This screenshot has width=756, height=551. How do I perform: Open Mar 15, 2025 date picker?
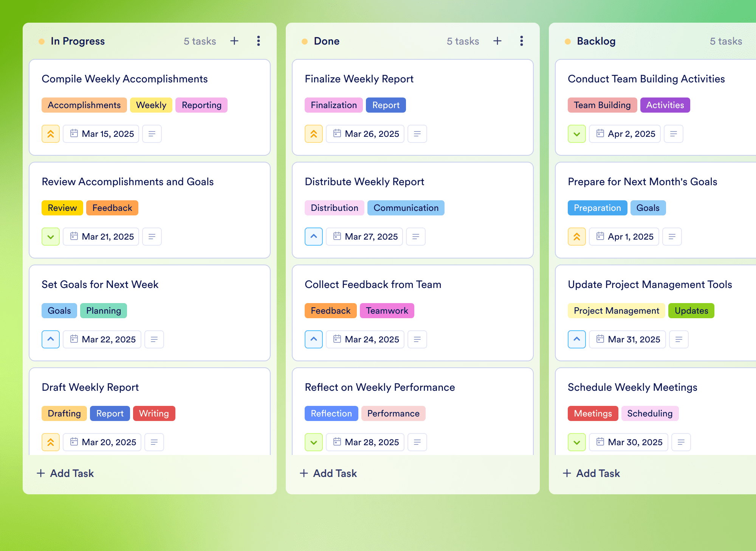101,134
